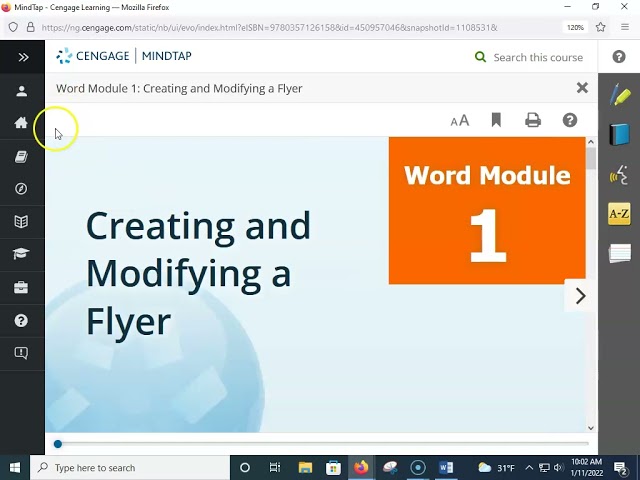Go to course home via house icon
640x480 pixels.
tap(21, 122)
